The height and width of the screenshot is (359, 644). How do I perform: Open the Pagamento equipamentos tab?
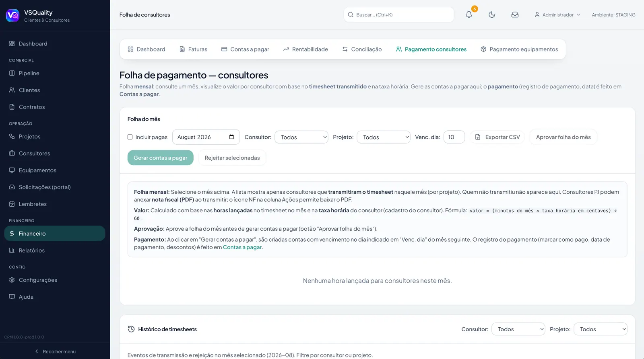[x=519, y=49]
